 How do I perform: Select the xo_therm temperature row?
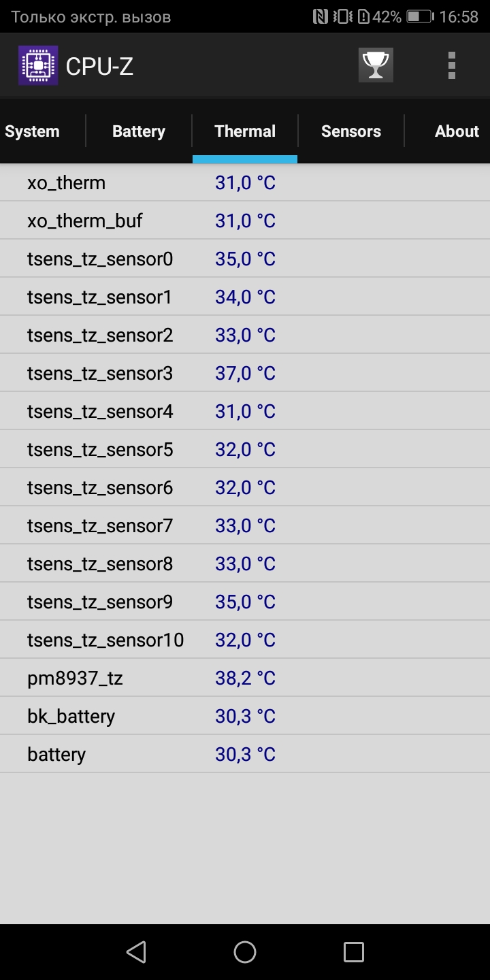(245, 182)
